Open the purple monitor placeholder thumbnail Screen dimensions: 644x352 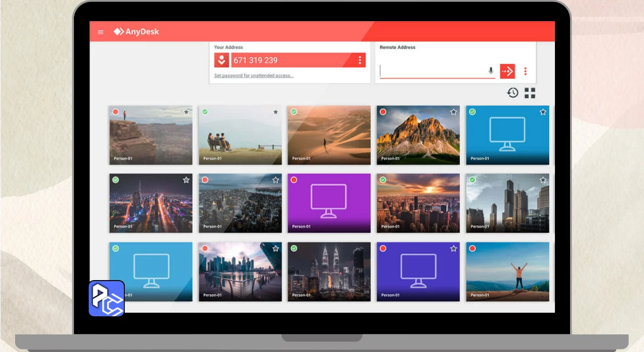click(x=329, y=203)
